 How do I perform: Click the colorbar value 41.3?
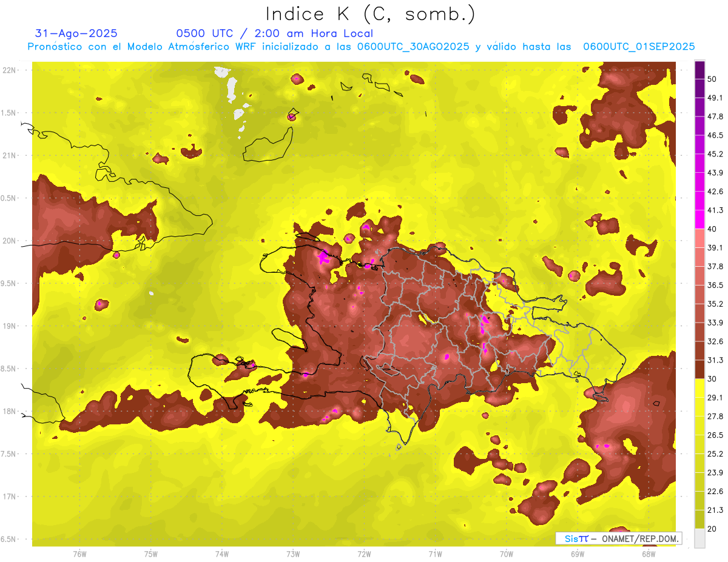[715, 210]
